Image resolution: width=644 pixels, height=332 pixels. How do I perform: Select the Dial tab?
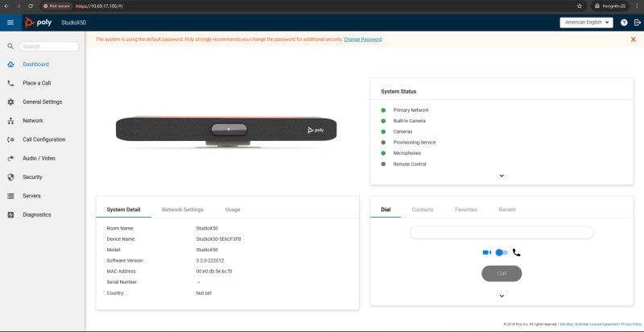(x=386, y=210)
